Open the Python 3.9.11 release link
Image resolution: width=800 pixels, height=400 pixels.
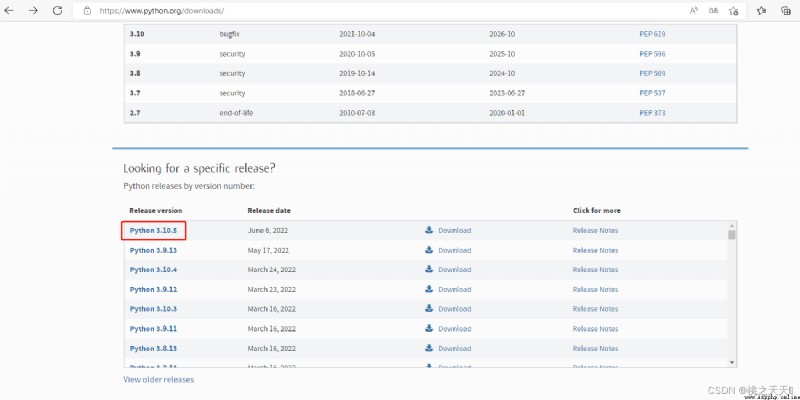[x=154, y=329]
